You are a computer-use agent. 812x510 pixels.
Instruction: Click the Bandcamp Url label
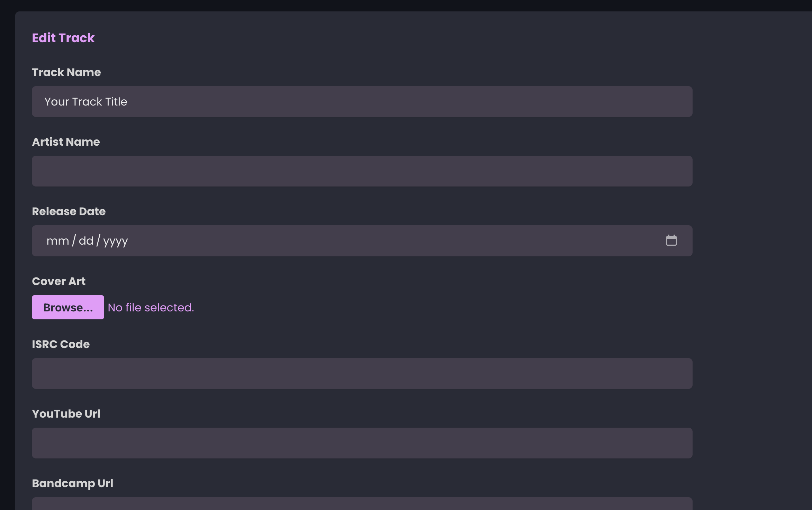click(72, 483)
